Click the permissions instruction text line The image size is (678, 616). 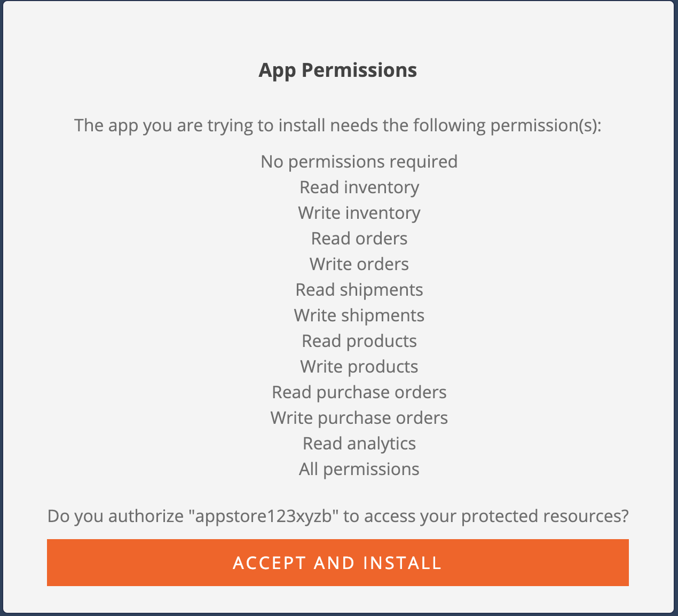338,125
